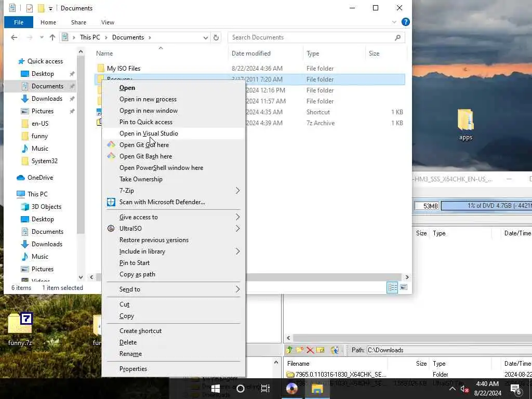532x399 pixels.
Task: Select Copy as path
Action: click(174, 274)
